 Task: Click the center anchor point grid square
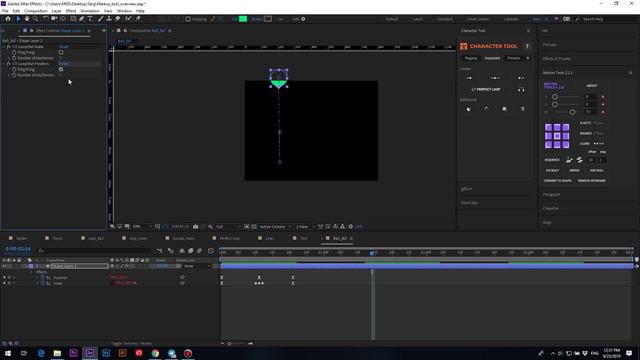pyautogui.click(x=557, y=136)
